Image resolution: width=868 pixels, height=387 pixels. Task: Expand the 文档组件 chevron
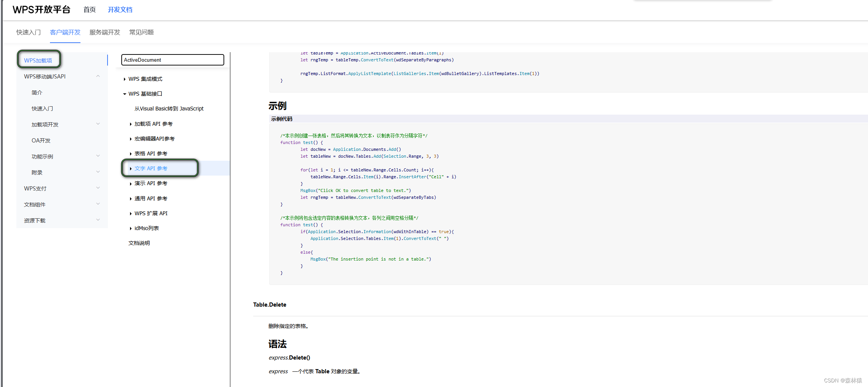click(x=98, y=204)
